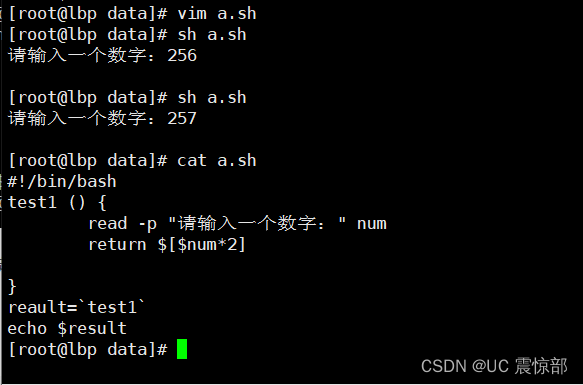Click the last '[root@lbp data]#' prompt
583x385 pixels.
click(88, 349)
